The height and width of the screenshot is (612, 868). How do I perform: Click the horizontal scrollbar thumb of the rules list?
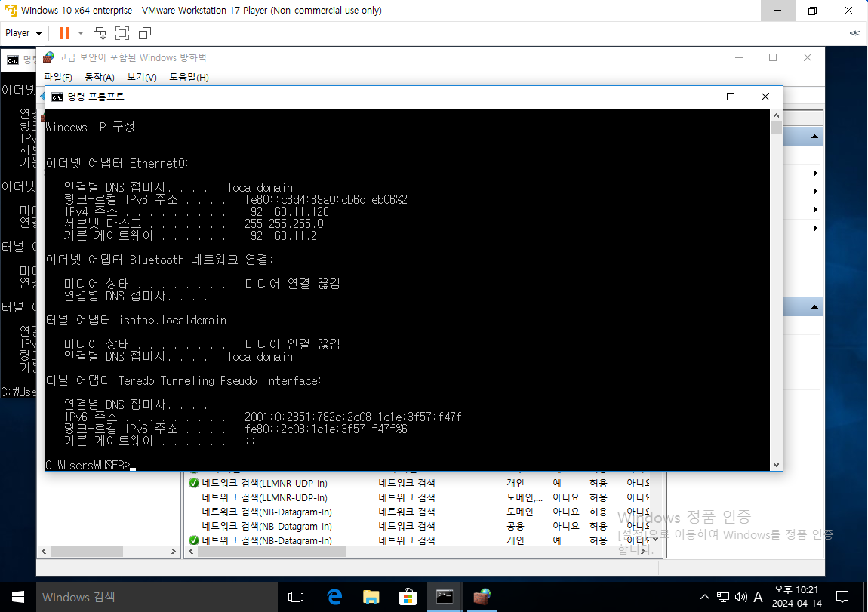[x=271, y=551]
